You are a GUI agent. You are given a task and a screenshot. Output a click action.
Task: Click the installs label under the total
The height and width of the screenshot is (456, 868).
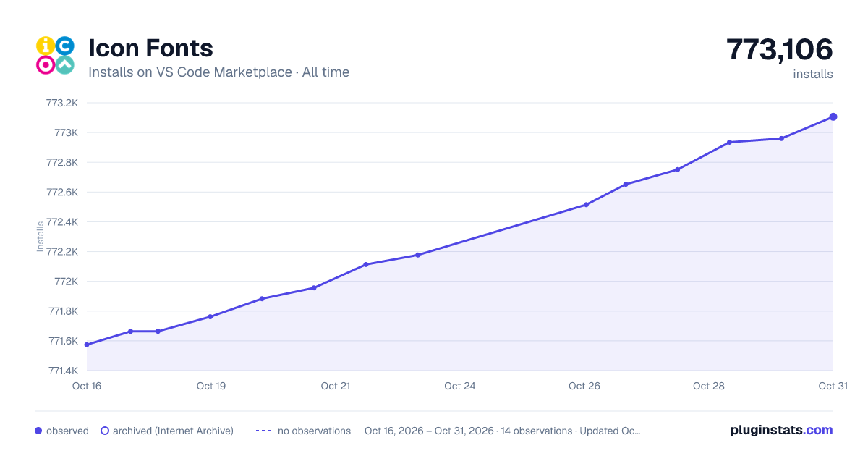click(x=813, y=74)
